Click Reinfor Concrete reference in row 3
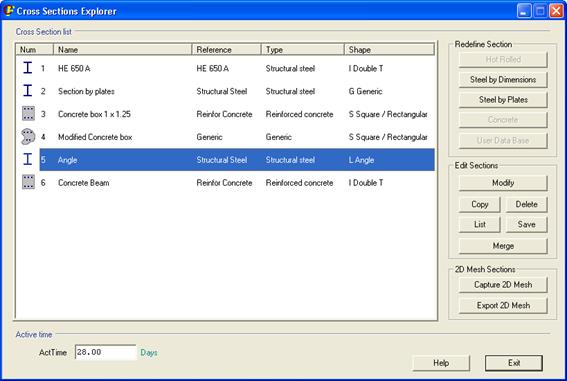Image resolution: width=567 pixels, height=381 pixels. coord(224,114)
